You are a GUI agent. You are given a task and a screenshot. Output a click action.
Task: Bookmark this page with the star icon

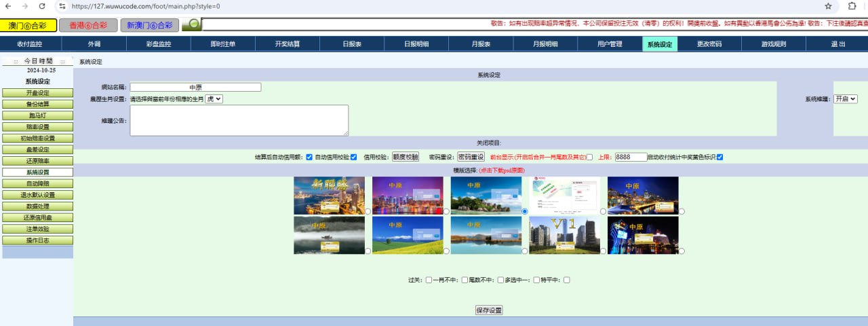click(828, 6)
